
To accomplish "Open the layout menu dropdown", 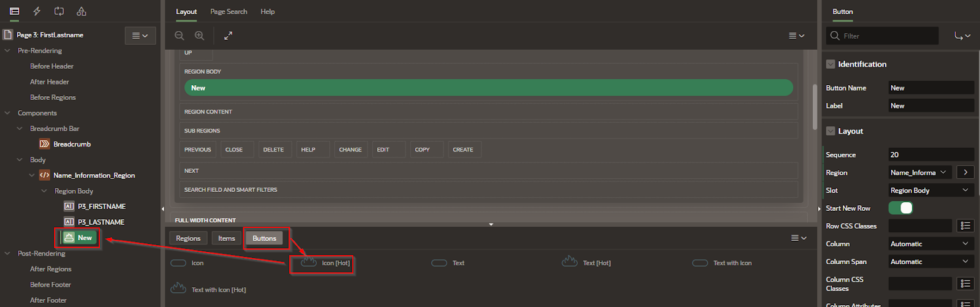I will 796,36.
